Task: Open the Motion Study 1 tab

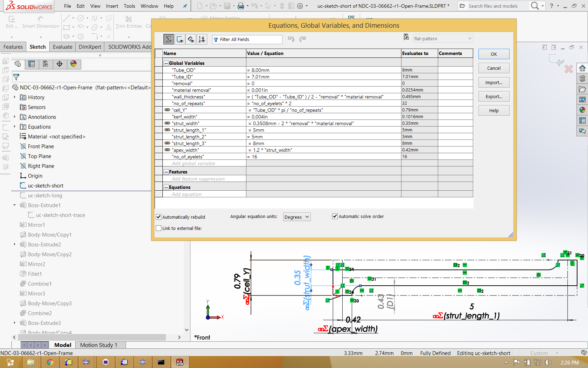Action: [x=99, y=345]
